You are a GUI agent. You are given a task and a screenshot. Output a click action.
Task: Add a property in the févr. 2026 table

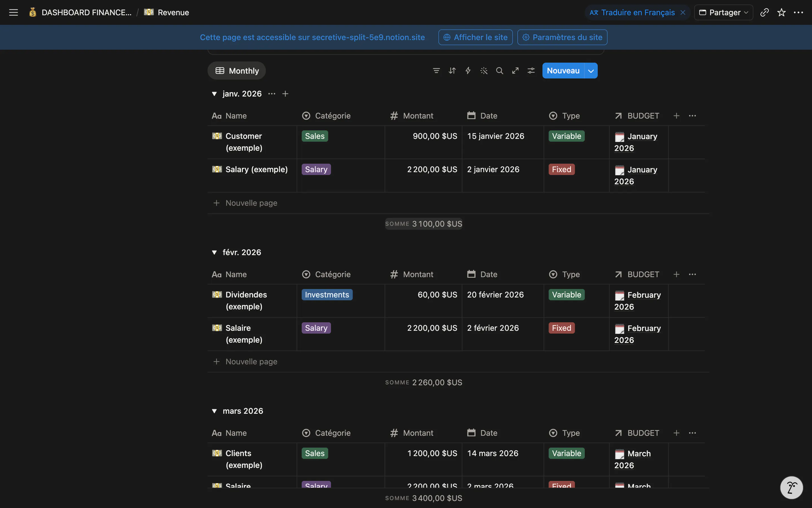pyautogui.click(x=676, y=274)
